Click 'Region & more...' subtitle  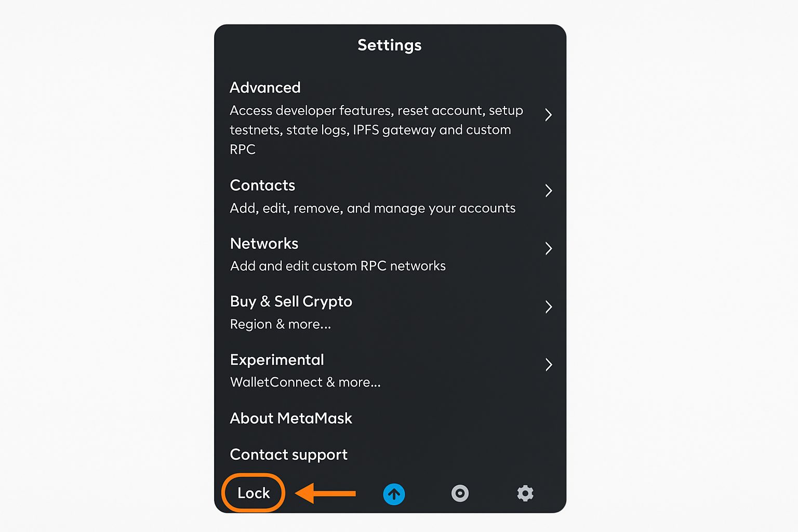(280, 324)
